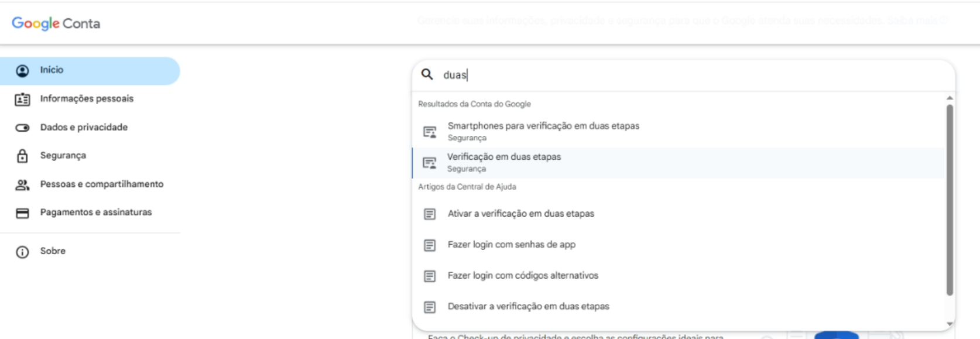Click the magnifier search icon
This screenshot has height=339, width=980.
[427, 74]
